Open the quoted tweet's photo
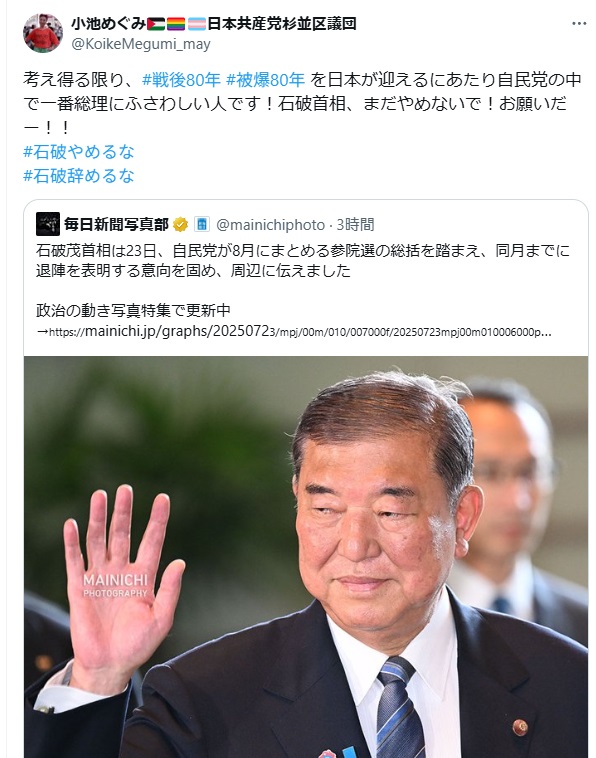Screen dimensions: 596x758 (x=306, y=557)
